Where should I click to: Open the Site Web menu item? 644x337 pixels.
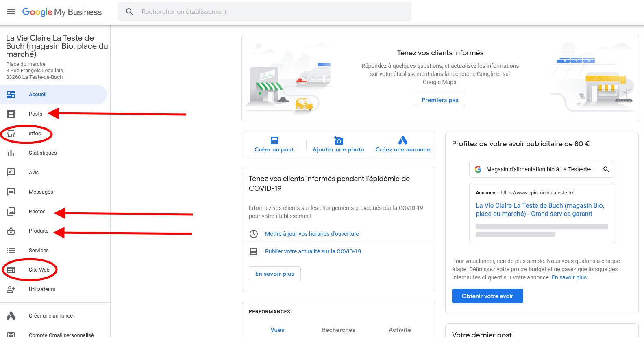53,270
